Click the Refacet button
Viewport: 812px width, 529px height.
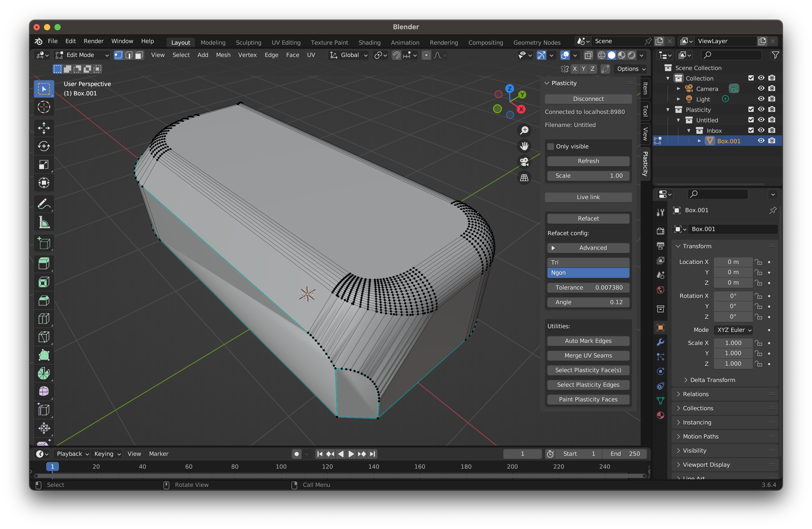(x=588, y=219)
